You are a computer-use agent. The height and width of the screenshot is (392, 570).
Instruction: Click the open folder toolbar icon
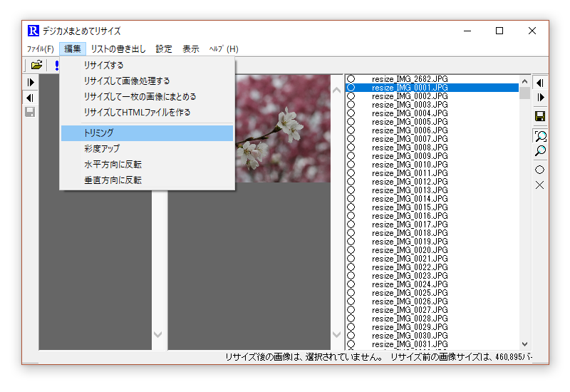[36, 65]
